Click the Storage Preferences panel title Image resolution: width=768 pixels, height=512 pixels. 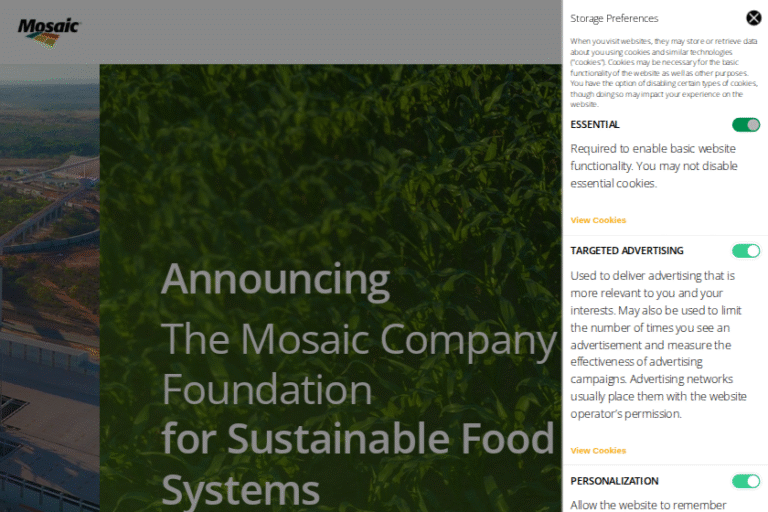[x=614, y=18]
